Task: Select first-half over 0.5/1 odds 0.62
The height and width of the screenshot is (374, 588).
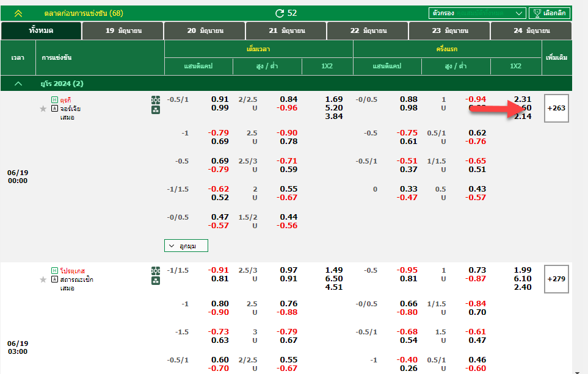Action: point(477,133)
